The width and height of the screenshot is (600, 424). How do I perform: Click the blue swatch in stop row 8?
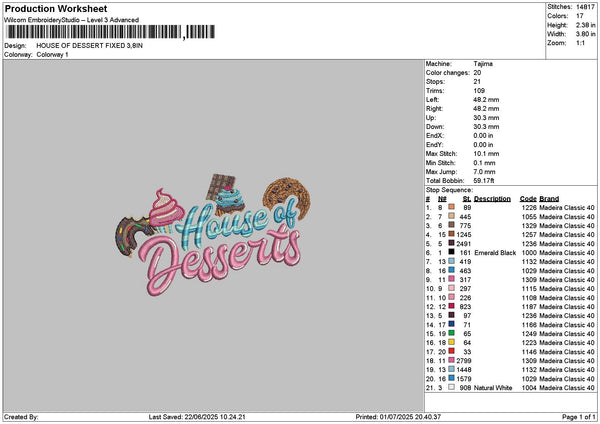[452, 270]
